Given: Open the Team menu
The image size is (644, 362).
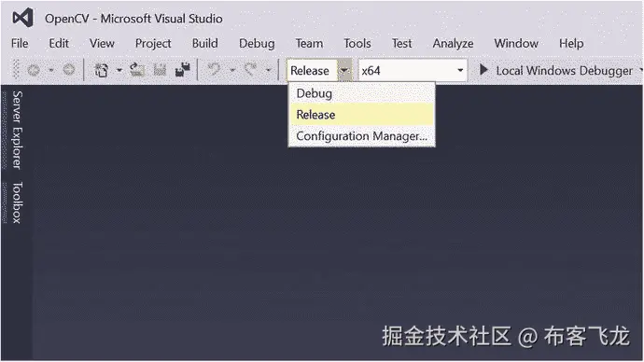Looking at the screenshot, I should coord(309,44).
